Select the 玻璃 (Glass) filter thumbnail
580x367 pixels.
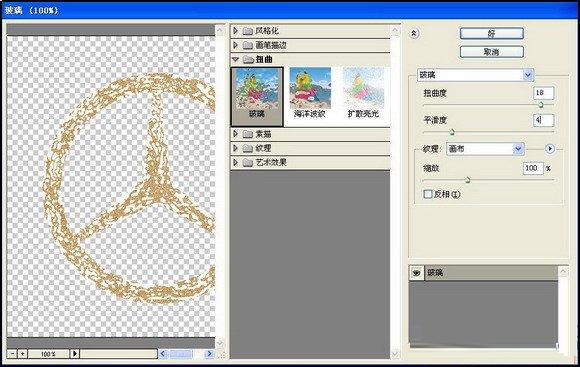[x=257, y=96]
